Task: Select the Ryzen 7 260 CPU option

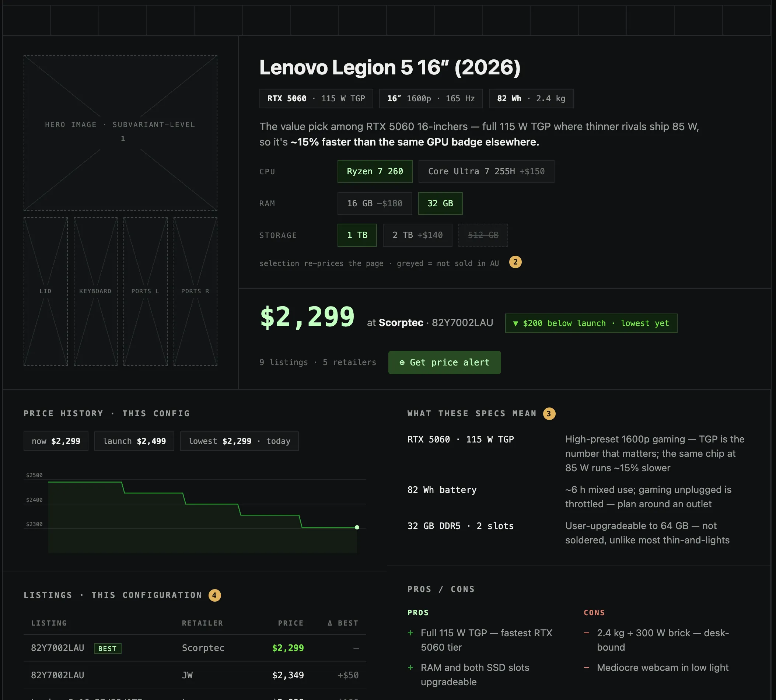Action: tap(375, 172)
